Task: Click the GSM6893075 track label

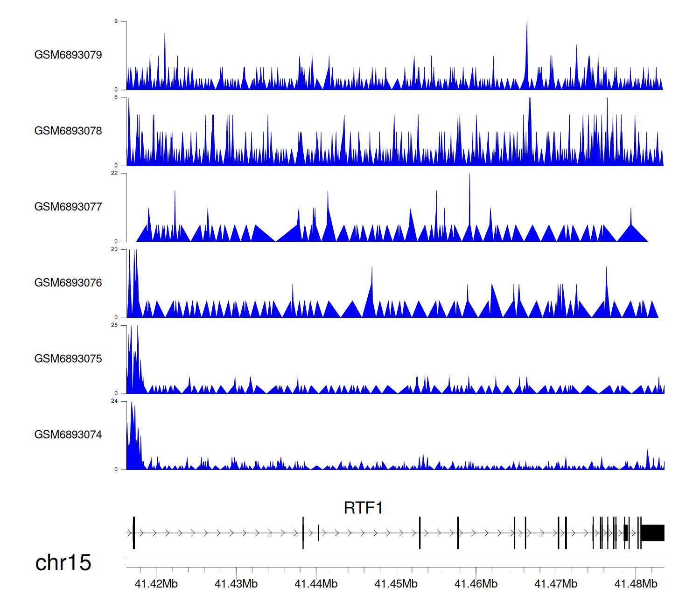Action: (x=68, y=359)
